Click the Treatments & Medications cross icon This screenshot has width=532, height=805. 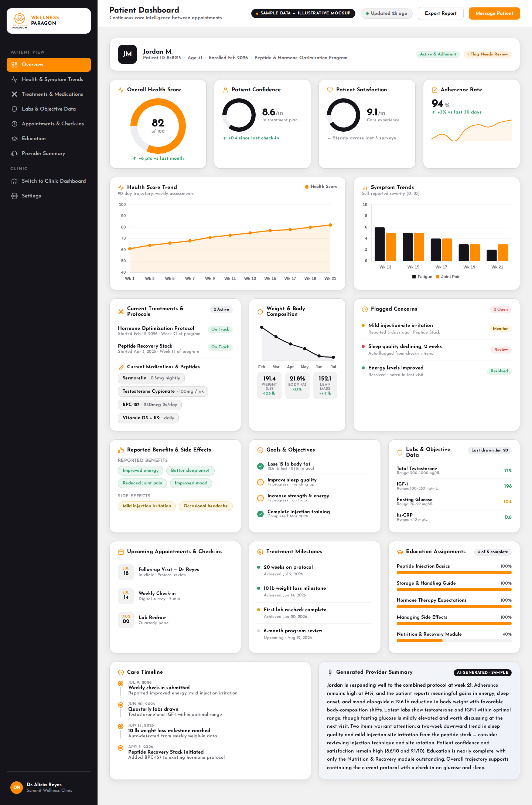pyautogui.click(x=14, y=94)
